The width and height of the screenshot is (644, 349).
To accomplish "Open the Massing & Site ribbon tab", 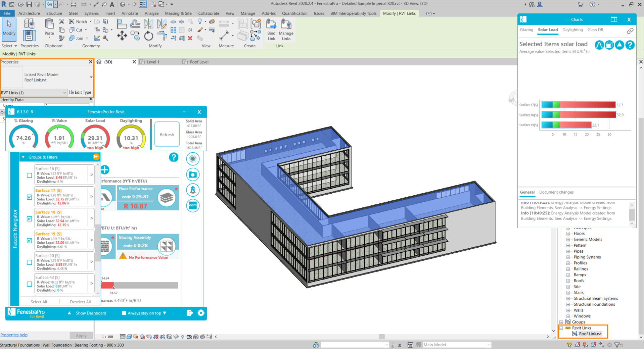I will click(178, 13).
